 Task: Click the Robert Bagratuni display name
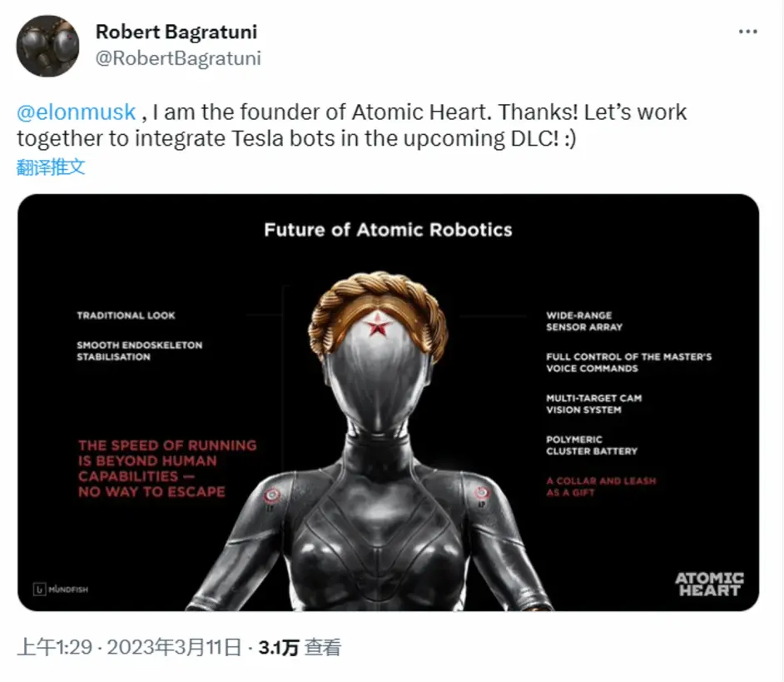(x=176, y=32)
